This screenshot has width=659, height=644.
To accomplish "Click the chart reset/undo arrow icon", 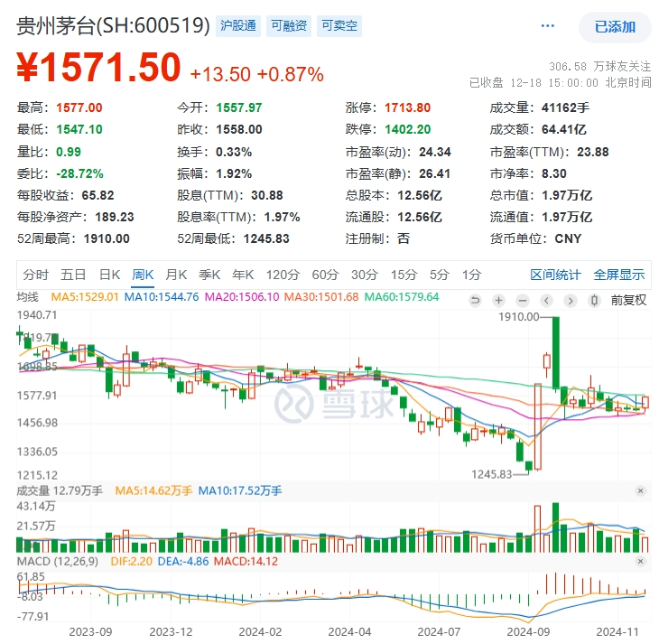I will [x=476, y=301].
